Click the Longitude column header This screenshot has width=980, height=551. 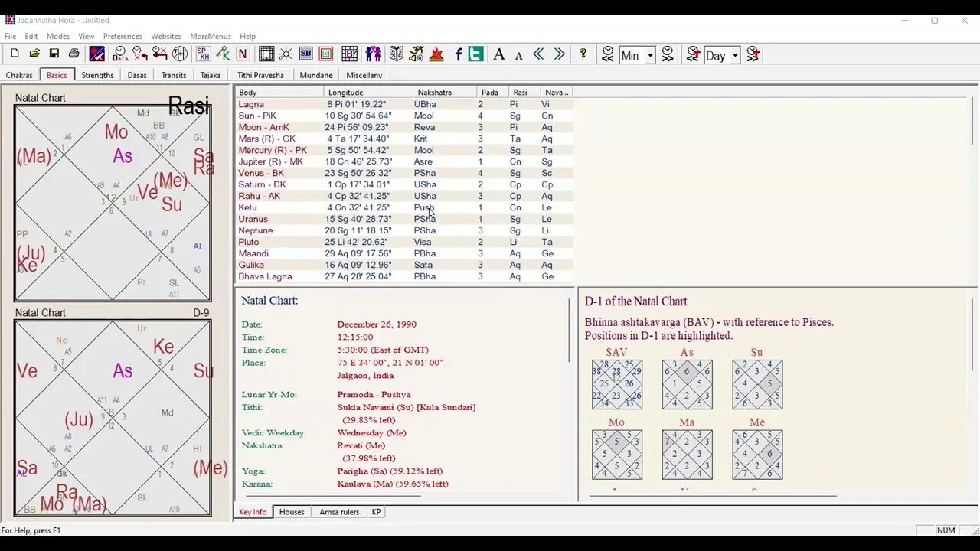[368, 92]
